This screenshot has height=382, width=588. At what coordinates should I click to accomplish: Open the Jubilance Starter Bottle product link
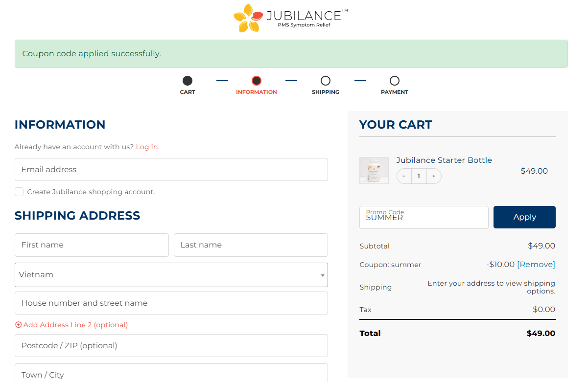[x=444, y=160]
